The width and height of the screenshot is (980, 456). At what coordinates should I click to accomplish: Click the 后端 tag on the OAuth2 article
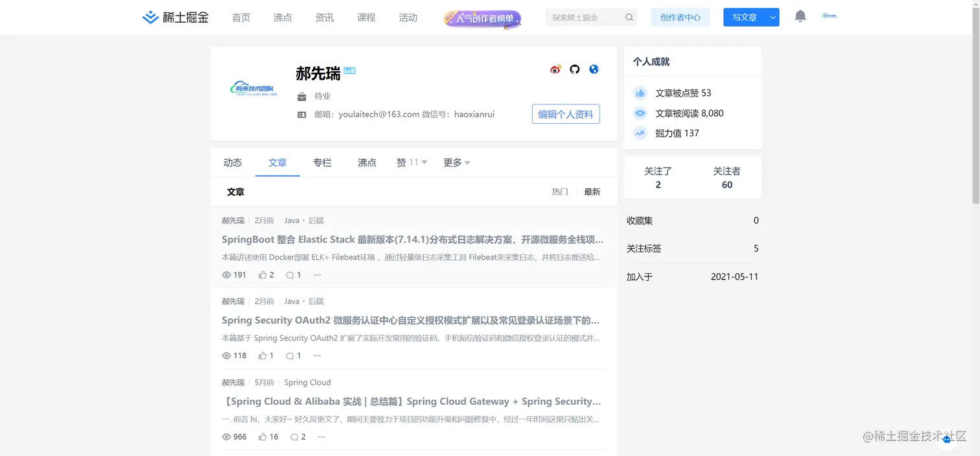pyautogui.click(x=316, y=302)
